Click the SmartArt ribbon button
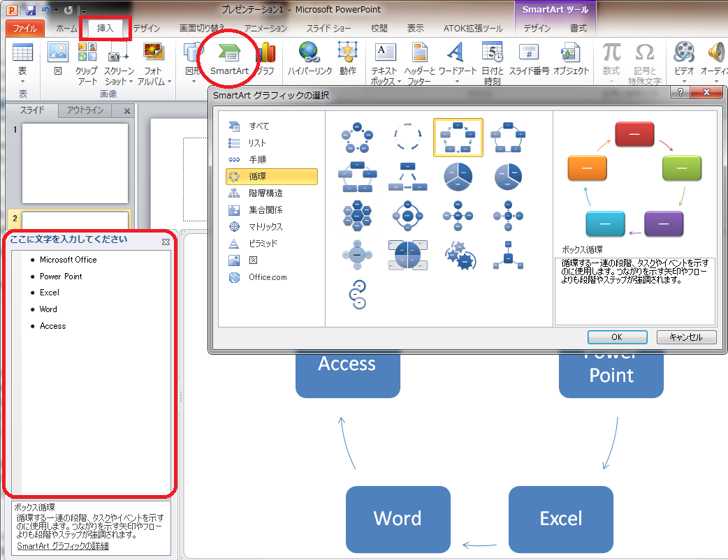Viewport: 728px width, 560px height. coord(229,59)
